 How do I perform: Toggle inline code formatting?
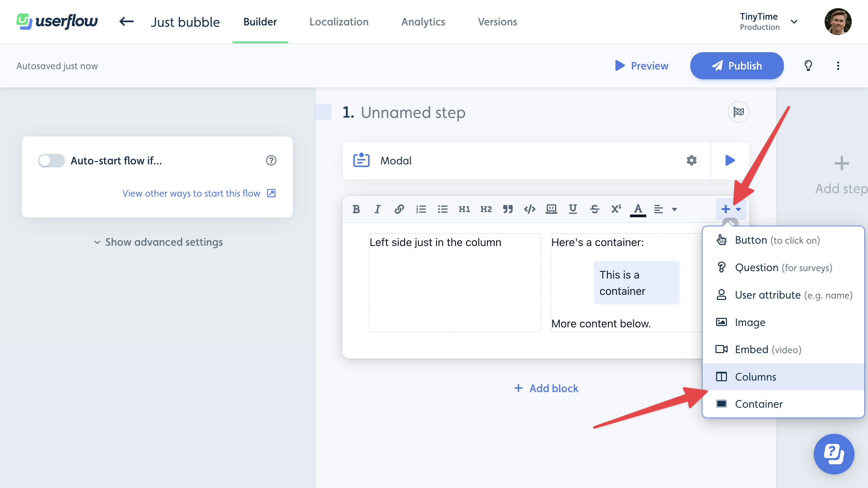[x=529, y=209]
